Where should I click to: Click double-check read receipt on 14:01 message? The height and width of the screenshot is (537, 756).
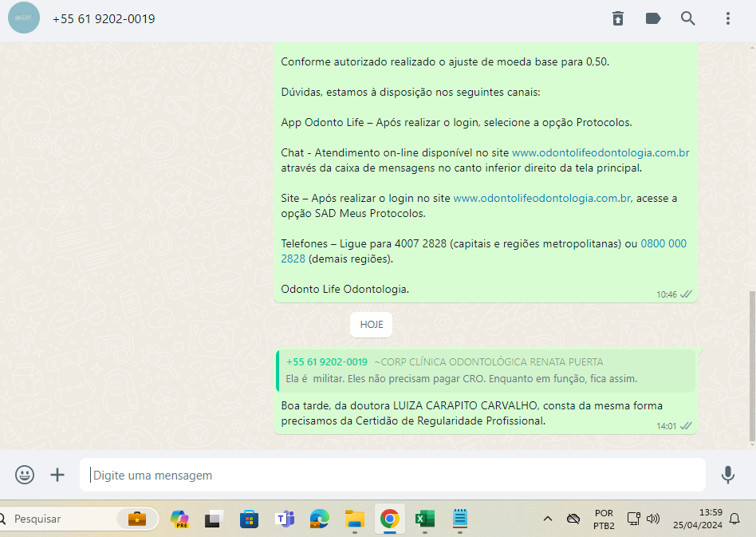[686, 425]
